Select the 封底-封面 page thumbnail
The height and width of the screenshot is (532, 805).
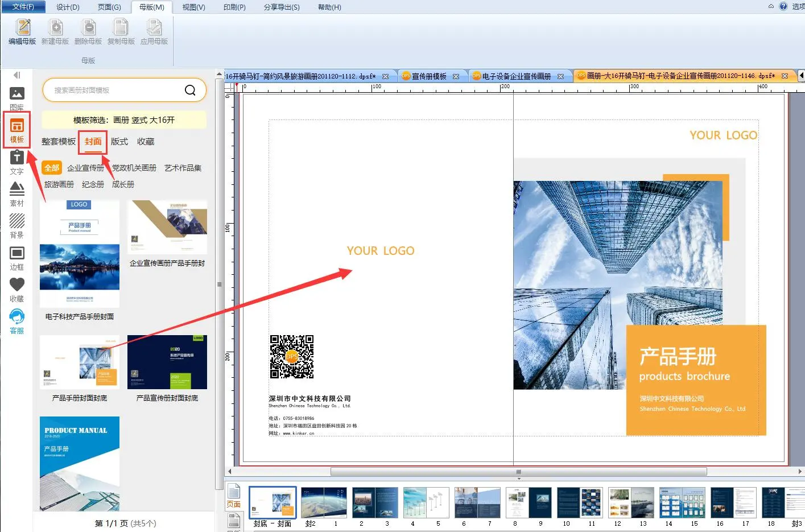click(x=273, y=502)
